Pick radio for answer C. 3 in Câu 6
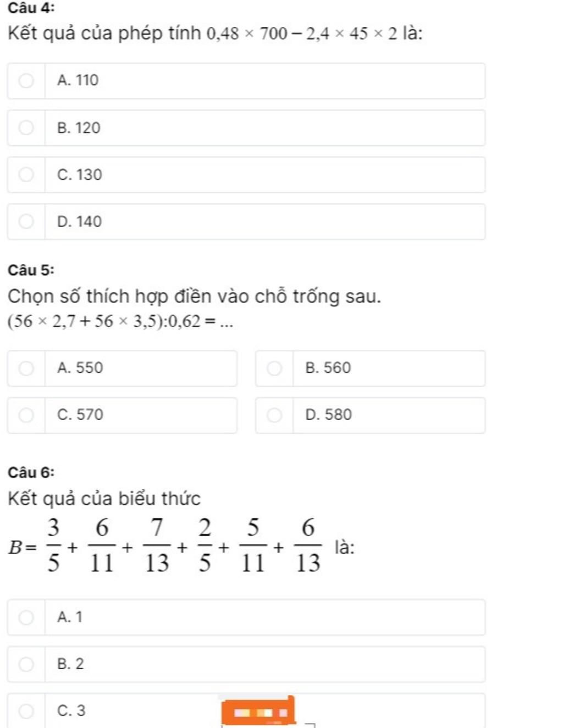The image size is (563, 728). click(x=26, y=711)
